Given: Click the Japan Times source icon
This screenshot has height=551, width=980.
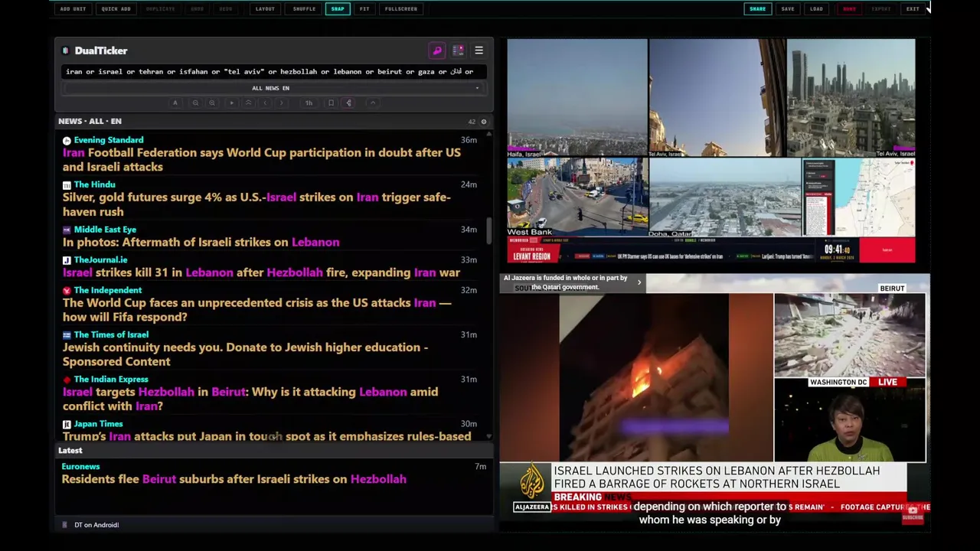Looking at the screenshot, I should pyautogui.click(x=67, y=424).
